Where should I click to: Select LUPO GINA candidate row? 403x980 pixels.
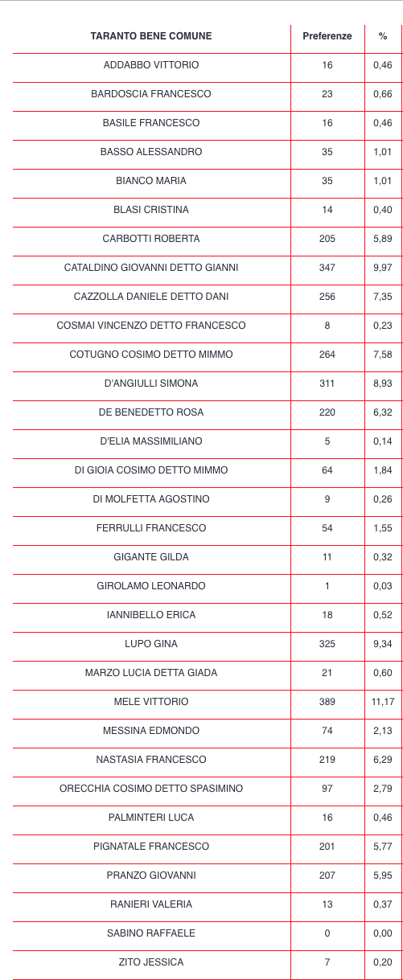point(208,644)
